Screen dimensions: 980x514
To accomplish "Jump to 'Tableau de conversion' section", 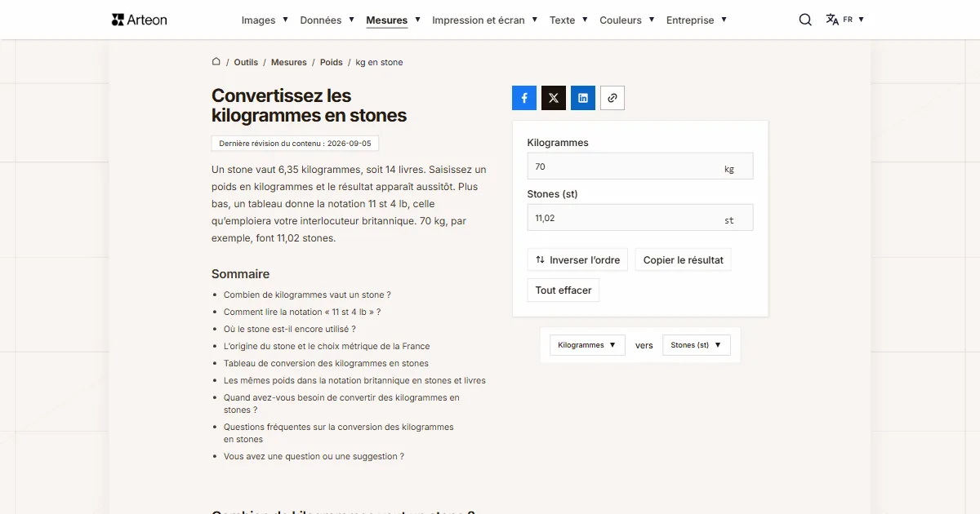I will [x=326, y=363].
